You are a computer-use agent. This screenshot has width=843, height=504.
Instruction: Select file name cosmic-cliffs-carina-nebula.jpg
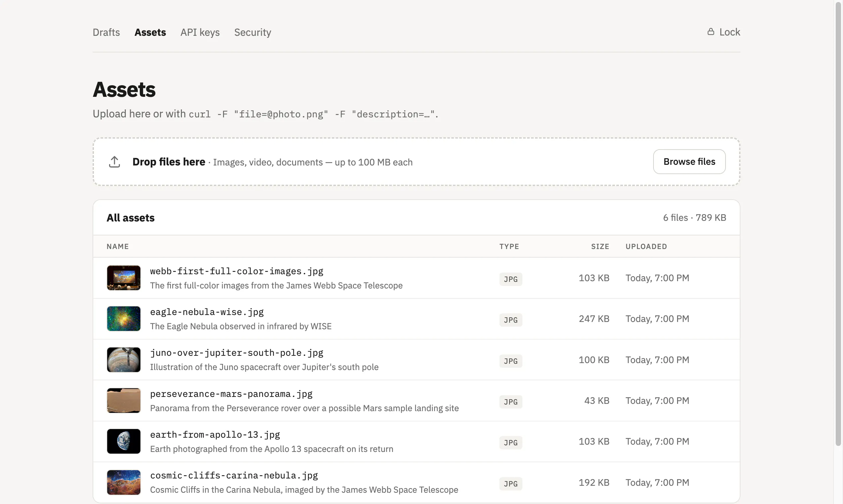tap(234, 475)
